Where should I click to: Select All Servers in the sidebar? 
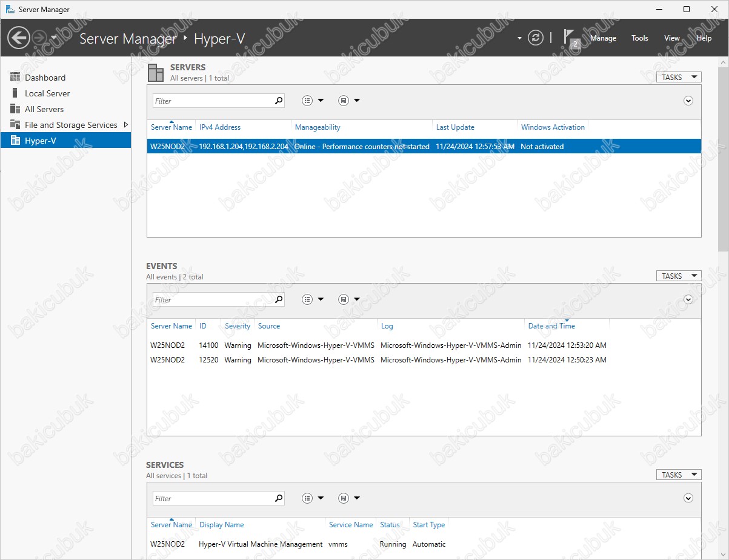click(65, 109)
